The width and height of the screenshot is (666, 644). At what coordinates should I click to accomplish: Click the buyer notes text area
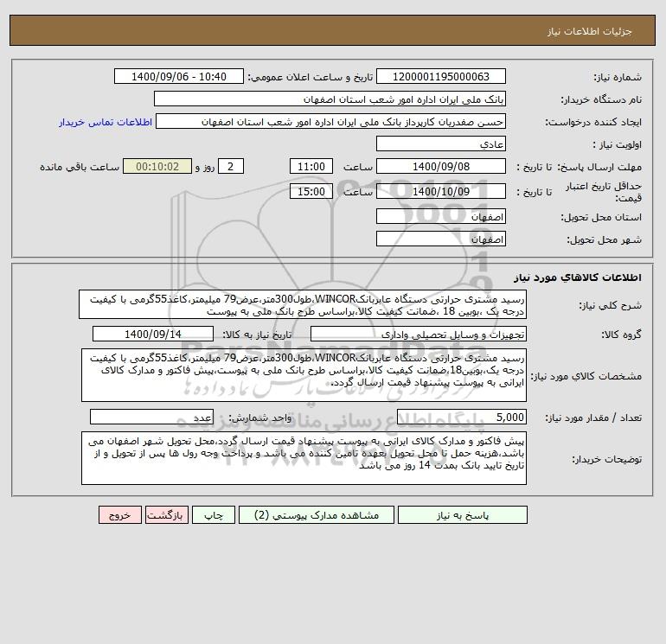point(304,458)
